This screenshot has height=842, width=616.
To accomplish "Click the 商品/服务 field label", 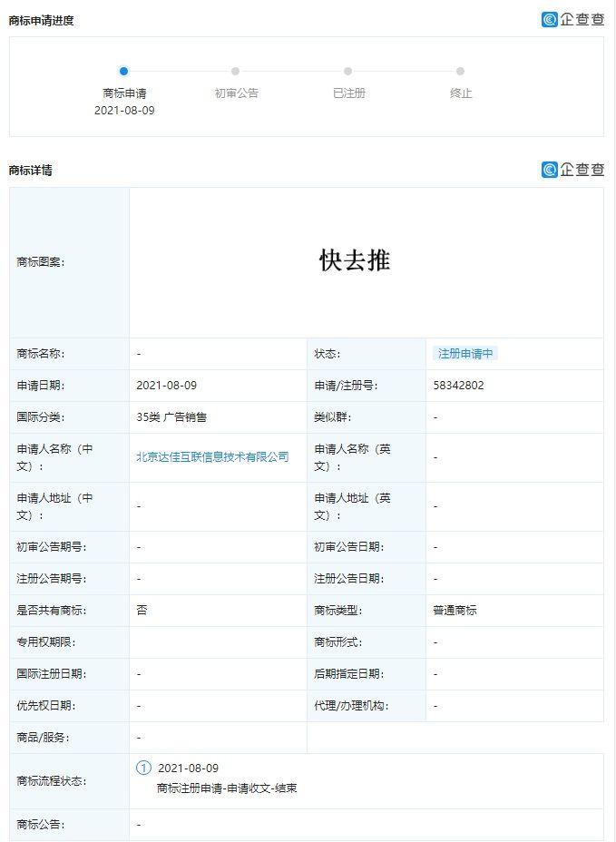I will pos(43,738).
